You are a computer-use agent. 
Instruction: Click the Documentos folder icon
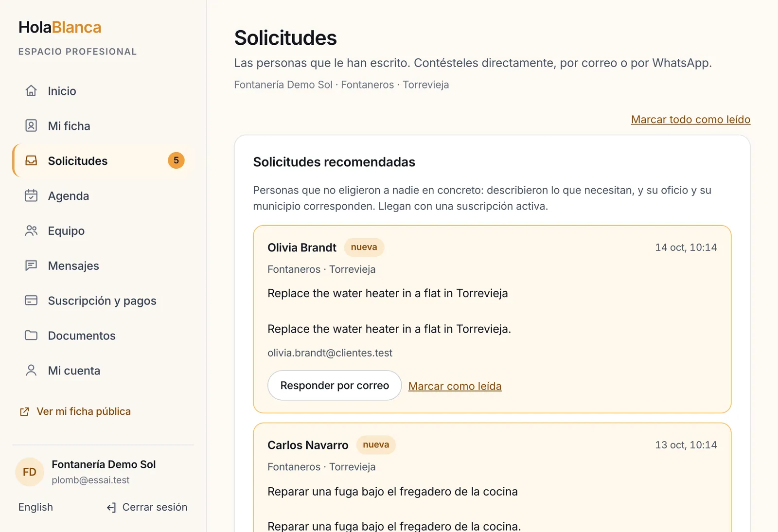pyautogui.click(x=31, y=336)
